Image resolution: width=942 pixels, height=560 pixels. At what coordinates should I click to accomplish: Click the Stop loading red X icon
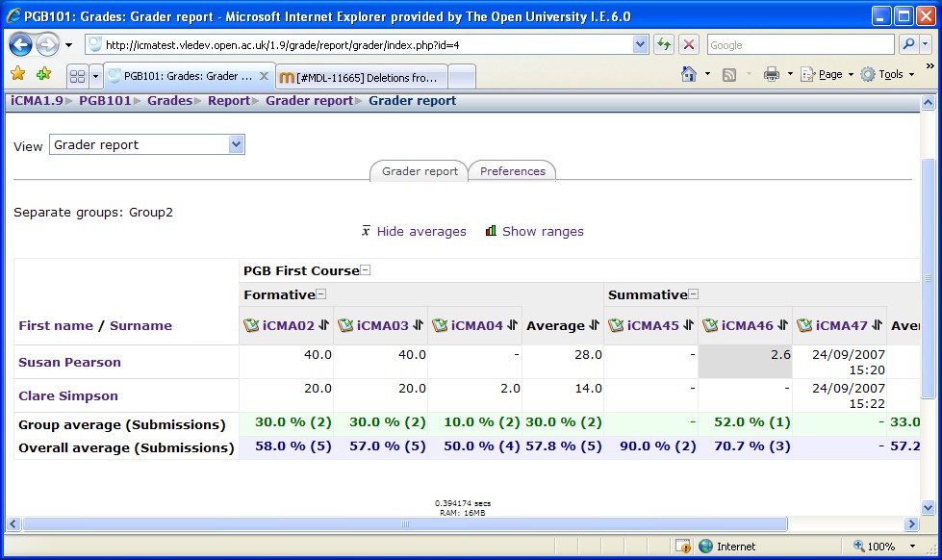(689, 44)
